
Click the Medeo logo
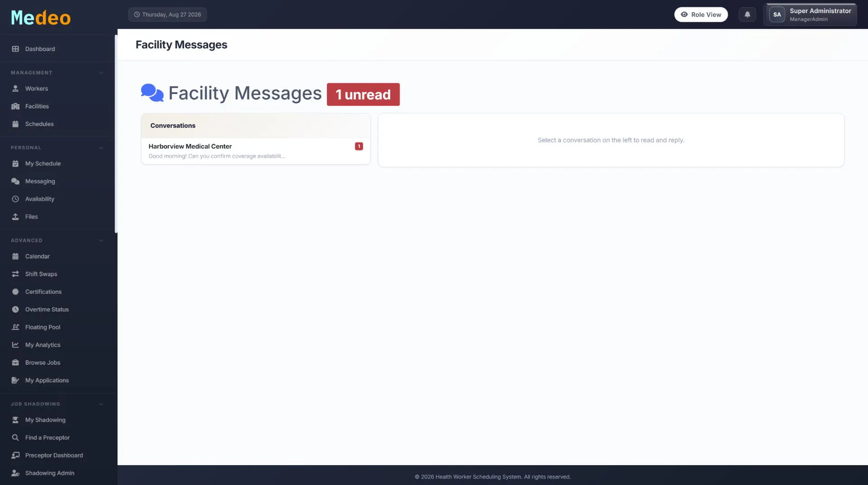click(x=41, y=18)
